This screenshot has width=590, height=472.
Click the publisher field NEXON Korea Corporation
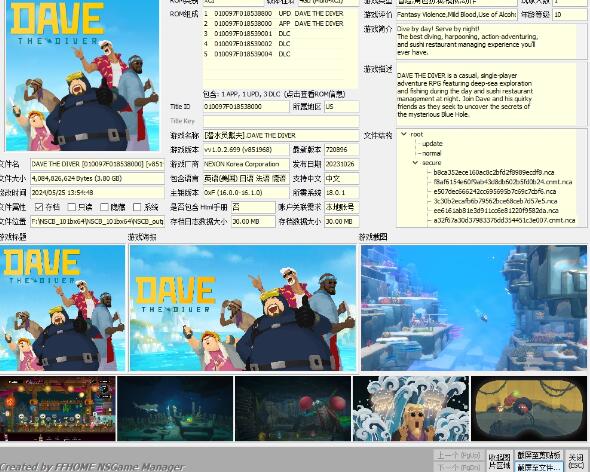[246, 164]
